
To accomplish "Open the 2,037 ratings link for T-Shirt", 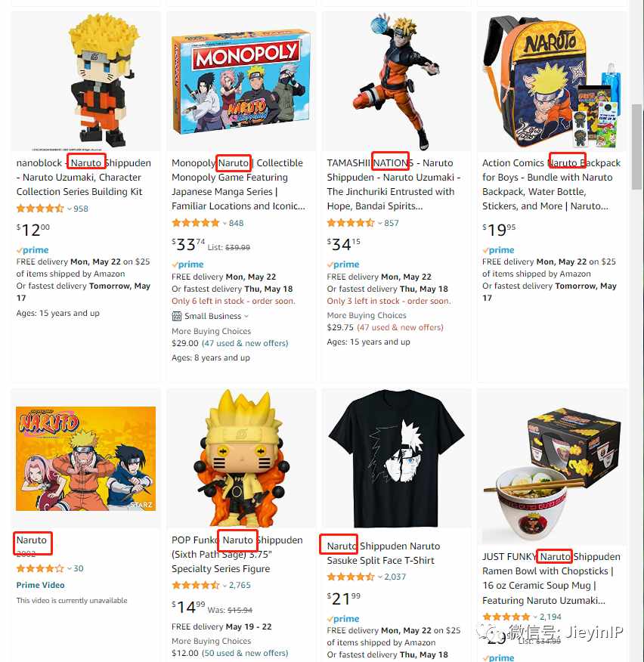I will [x=395, y=577].
